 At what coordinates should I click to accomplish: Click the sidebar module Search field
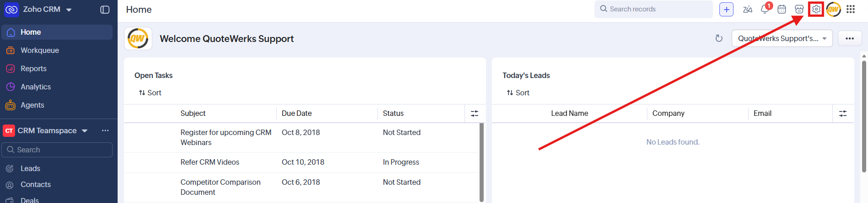[x=57, y=150]
